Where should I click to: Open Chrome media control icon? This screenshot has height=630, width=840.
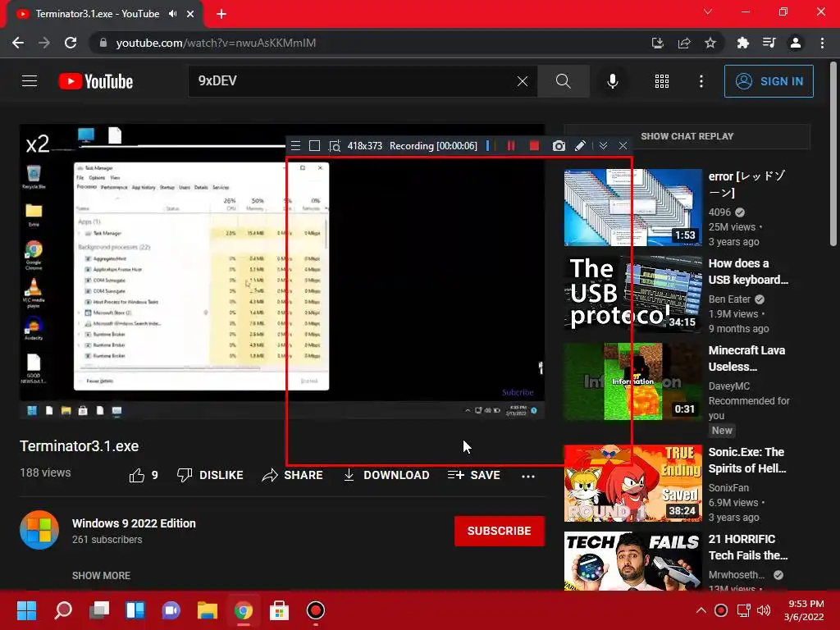(769, 43)
